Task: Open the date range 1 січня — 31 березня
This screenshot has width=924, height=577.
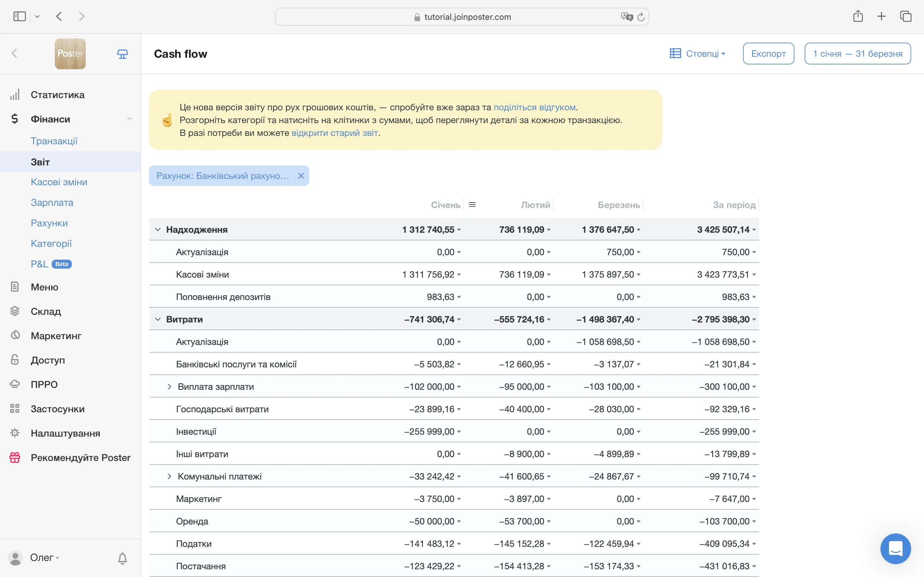Action: pos(857,54)
